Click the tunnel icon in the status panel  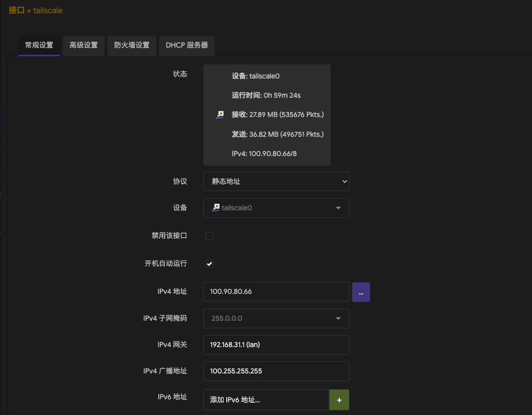(220, 115)
